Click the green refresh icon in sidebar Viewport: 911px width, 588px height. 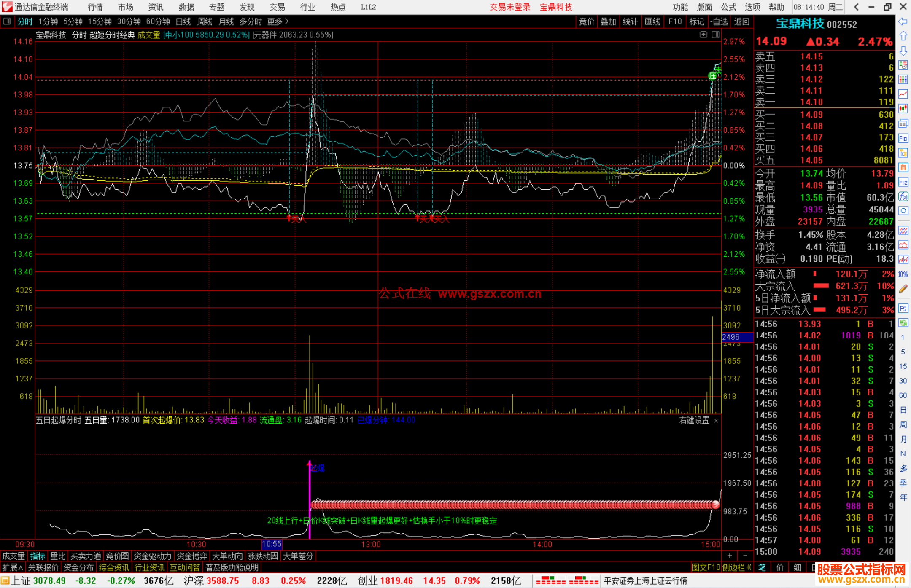[x=903, y=323]
